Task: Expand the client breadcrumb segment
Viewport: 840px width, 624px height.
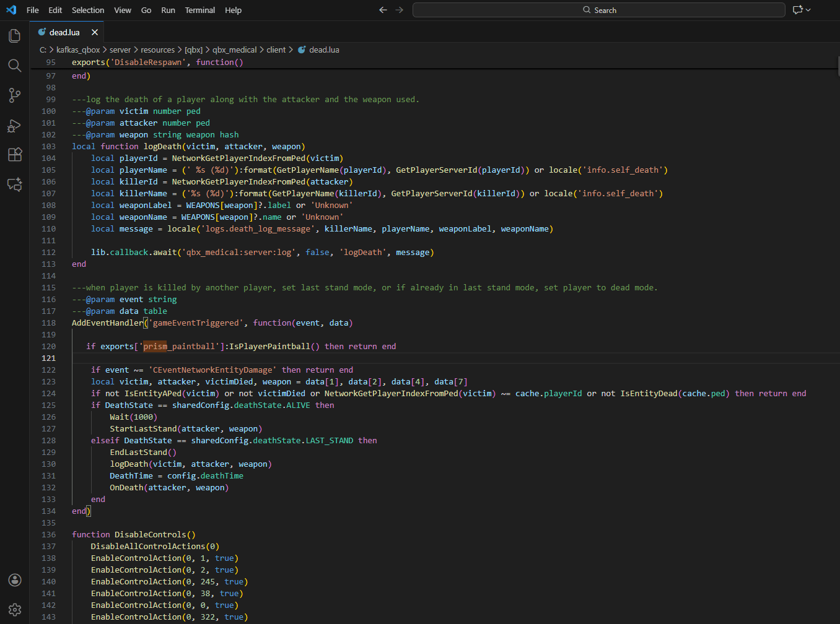Action: click(x=276, y=50)
